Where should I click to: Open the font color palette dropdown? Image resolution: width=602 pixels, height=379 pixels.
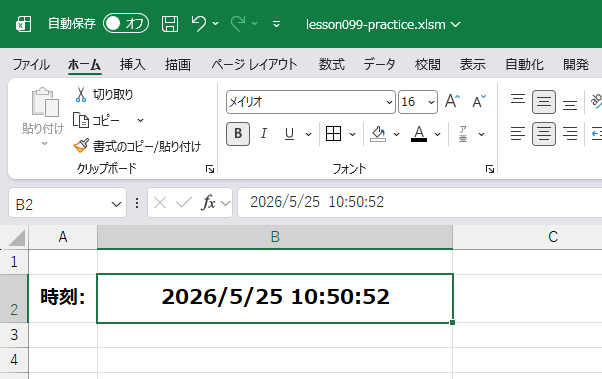(x=437, y=134)
